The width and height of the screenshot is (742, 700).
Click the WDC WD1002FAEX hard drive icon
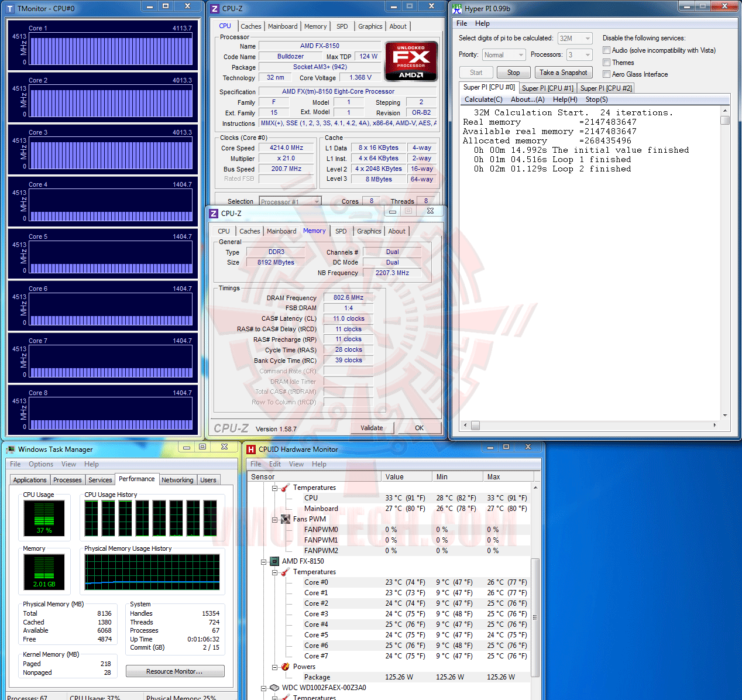click(274, 688)
